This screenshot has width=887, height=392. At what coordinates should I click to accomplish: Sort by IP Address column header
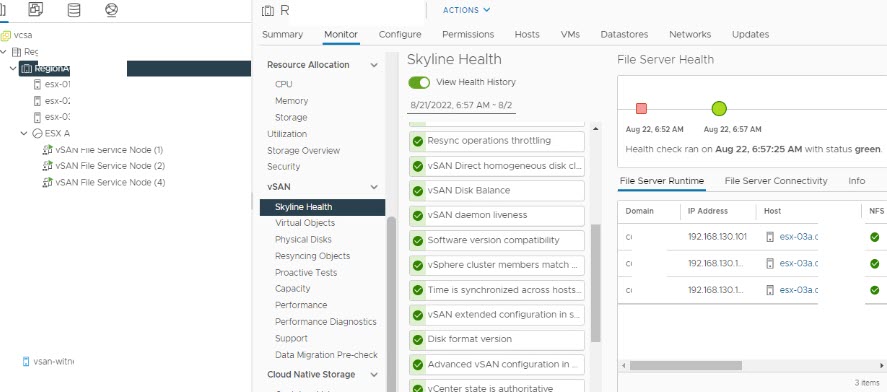click(708, 211)
